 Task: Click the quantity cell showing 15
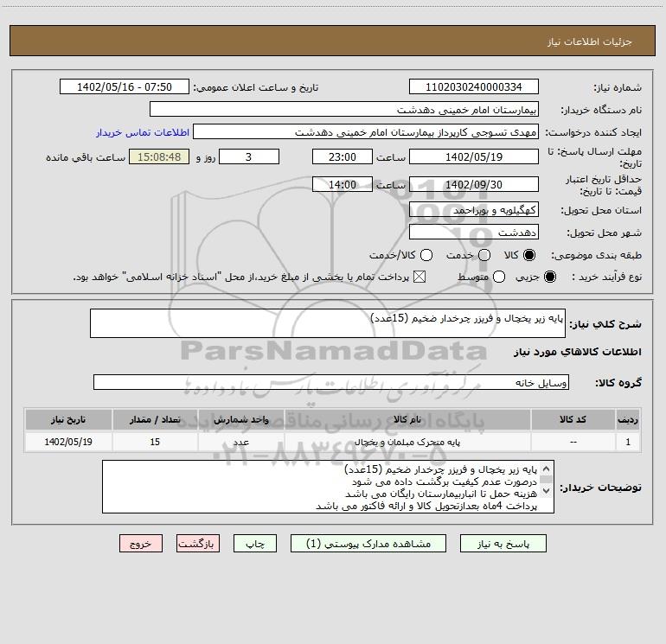155,442
